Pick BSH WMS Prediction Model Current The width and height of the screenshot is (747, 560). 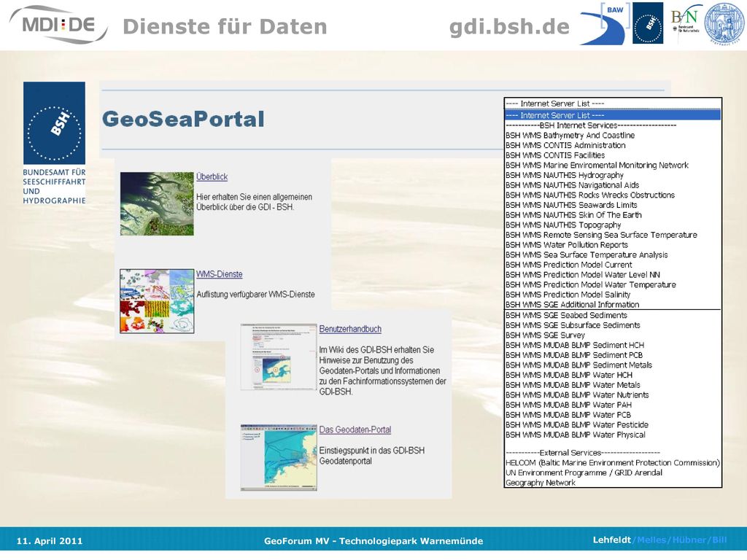(x=613, y=265)
